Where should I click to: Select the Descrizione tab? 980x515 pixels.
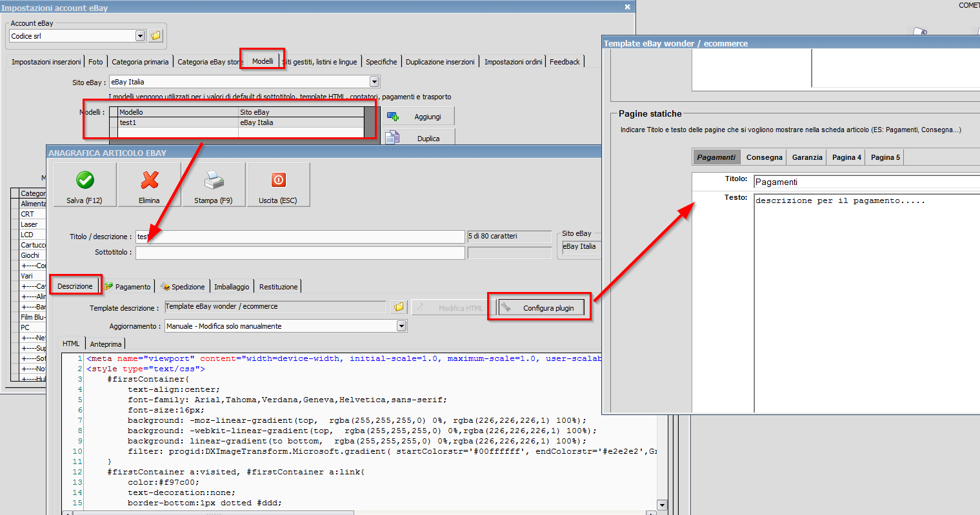point(75,286)
